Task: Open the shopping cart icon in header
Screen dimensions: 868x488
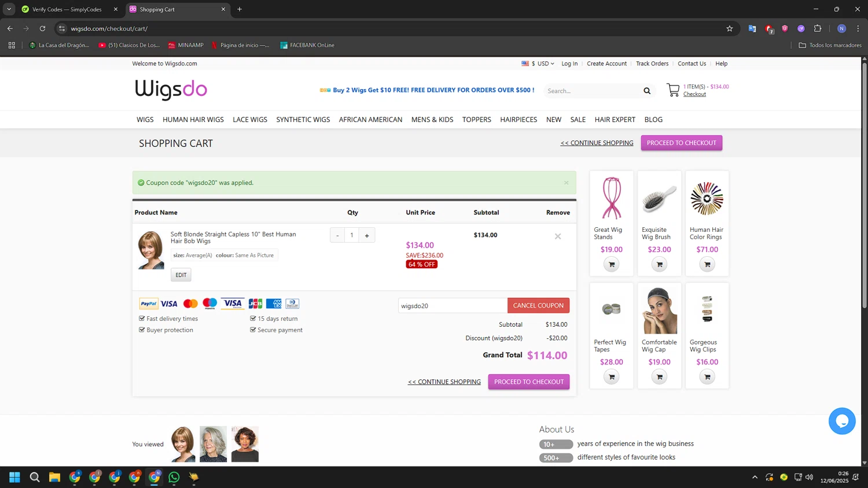Action: tap(673, 90)
